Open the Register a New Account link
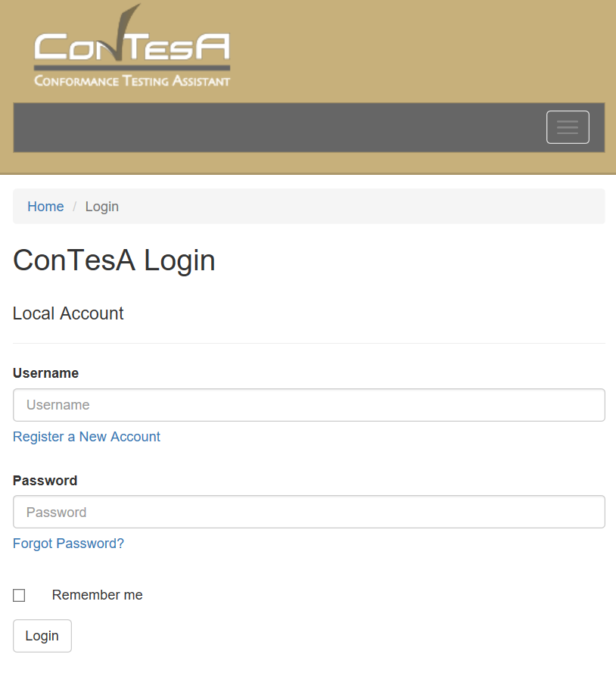The width and height of the screenshot is (616, 673). [86, 437]
